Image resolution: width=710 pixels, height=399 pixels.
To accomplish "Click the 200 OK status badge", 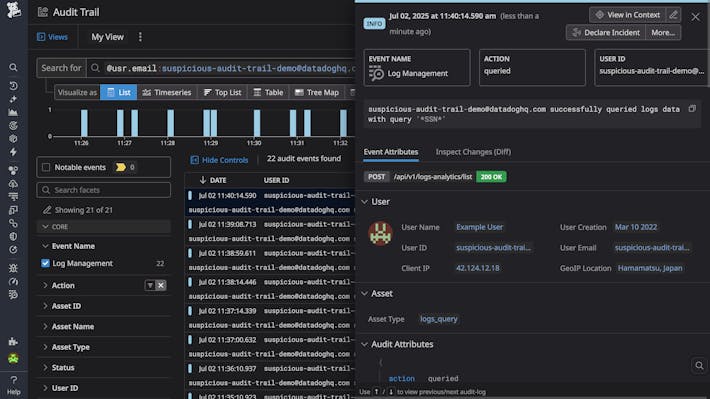I will 491,177.
